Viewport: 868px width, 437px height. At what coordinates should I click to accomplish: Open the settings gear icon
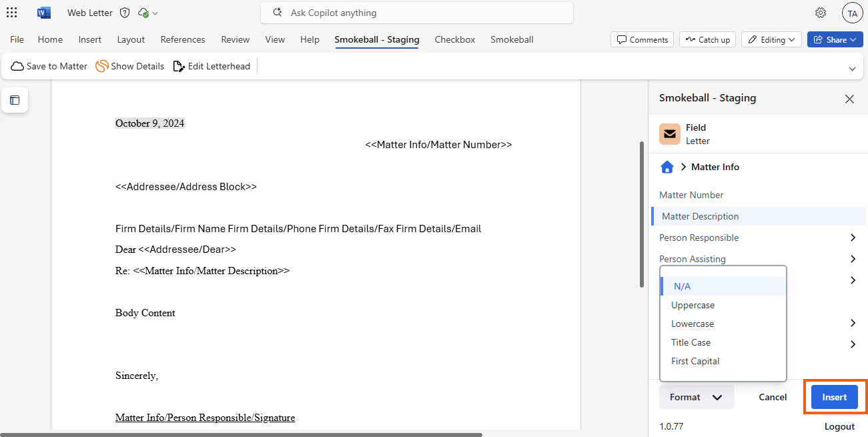(x=821, y=13)
